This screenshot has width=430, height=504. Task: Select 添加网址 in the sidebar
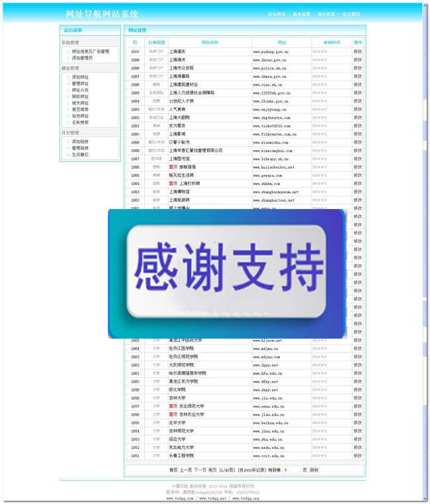tap(80, 77)
